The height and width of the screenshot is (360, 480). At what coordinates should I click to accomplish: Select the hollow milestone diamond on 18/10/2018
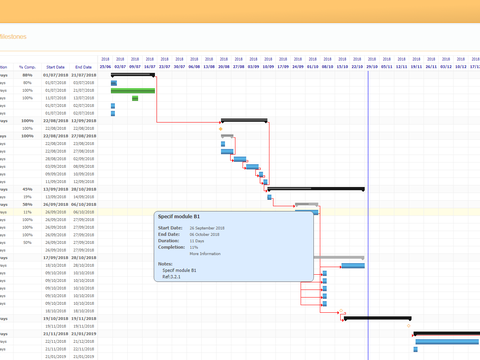pos(341,311)
